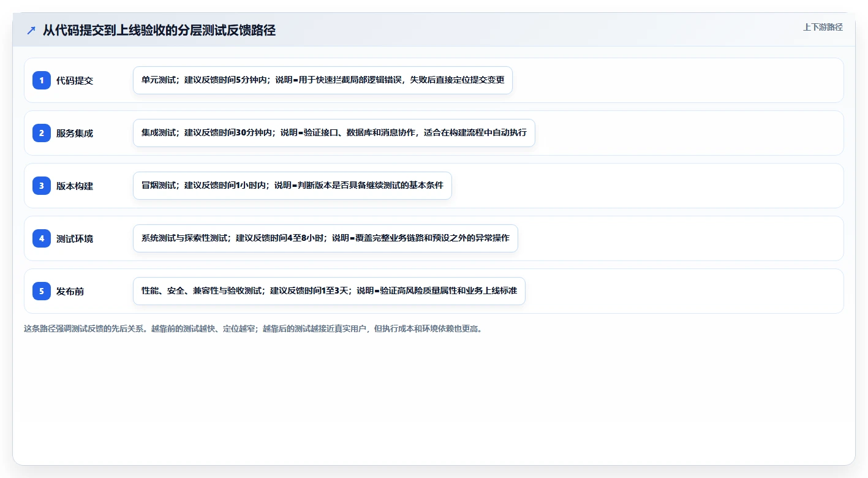Select the step number 5 badge
The height and width of the screenshot is (478, 868).
42,291
